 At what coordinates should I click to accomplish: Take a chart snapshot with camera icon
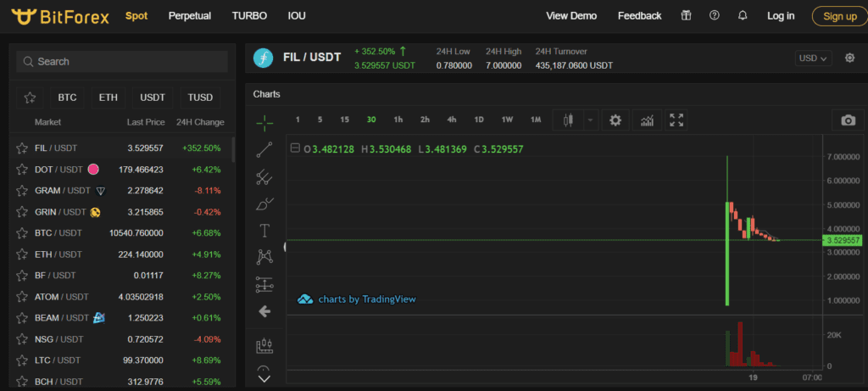pyautogui.click(x=848, y=120)
